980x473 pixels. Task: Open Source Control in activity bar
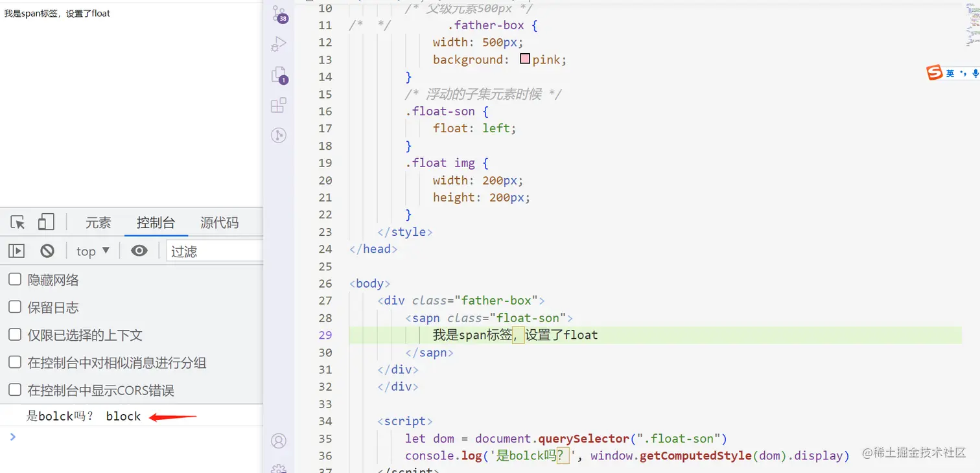point(279,14)
